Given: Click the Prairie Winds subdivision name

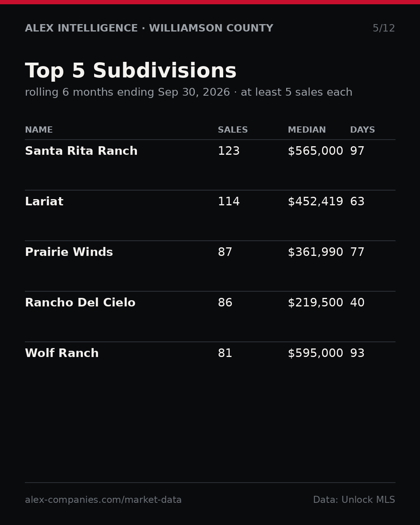Looking at the screenshot, I should point(69,252).
